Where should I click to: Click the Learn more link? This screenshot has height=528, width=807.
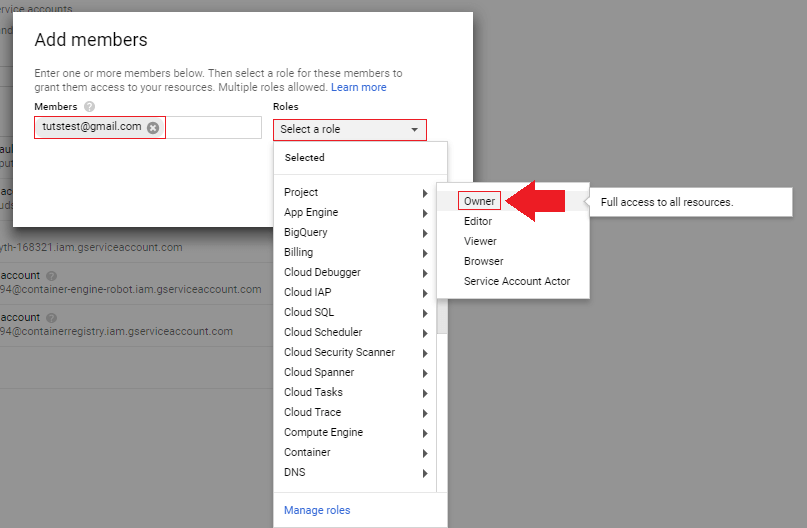[358, 87]
